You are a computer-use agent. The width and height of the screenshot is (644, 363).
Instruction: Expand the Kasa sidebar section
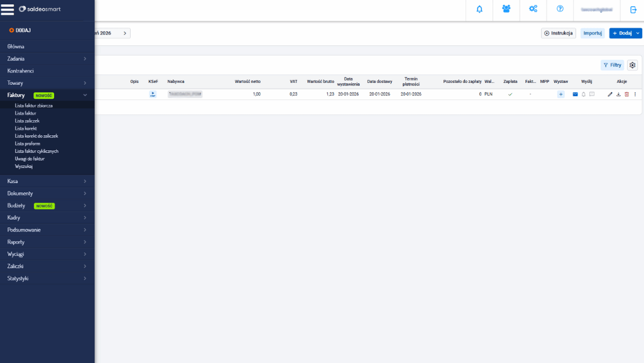pyautogui.click(x=47, y=181)
